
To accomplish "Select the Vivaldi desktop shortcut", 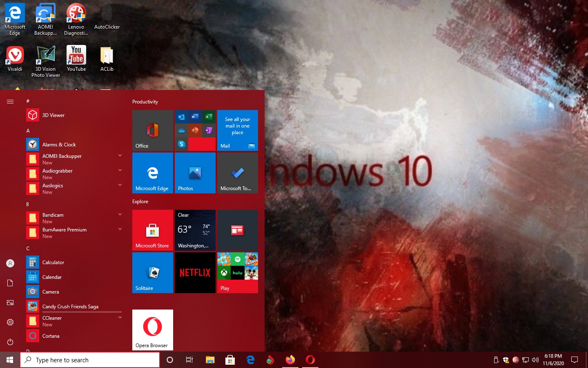I will 15,59.
